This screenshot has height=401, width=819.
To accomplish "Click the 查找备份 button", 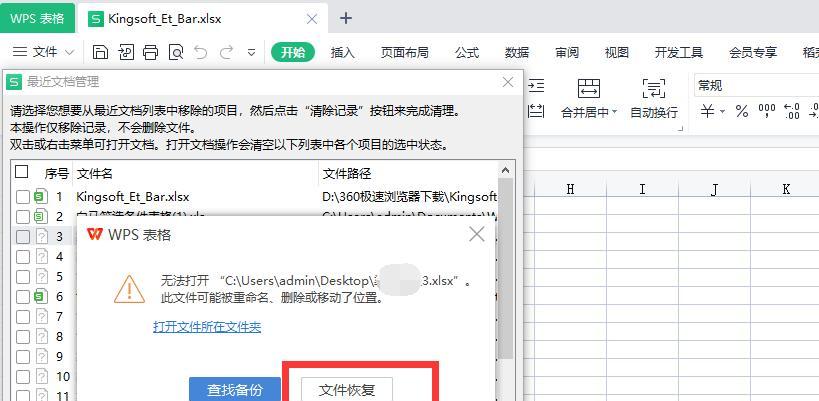I will (x=235, y=389).
